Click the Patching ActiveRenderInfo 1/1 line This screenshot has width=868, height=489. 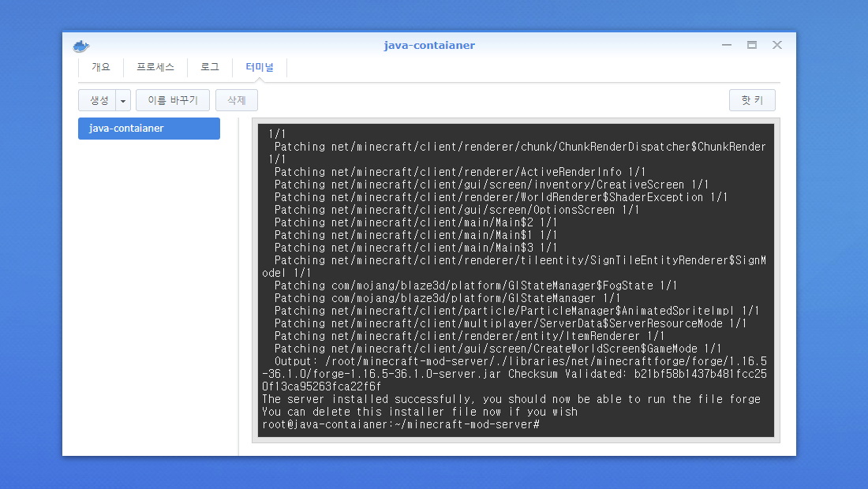click(x=460, y=172)
